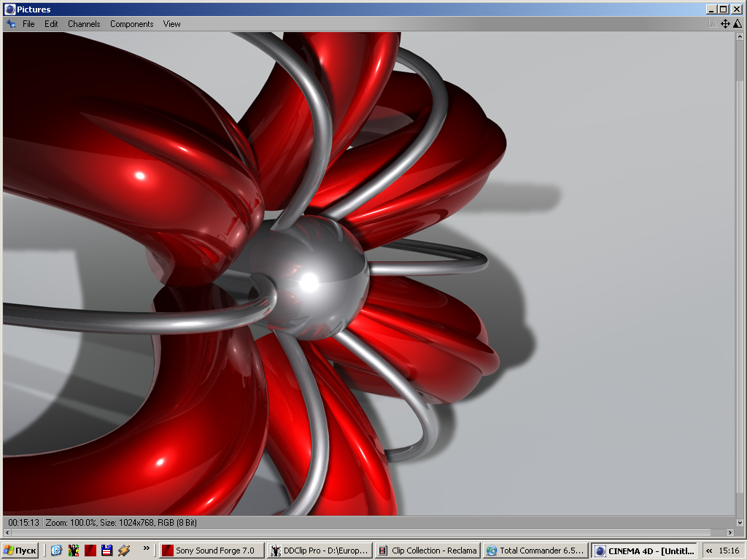This screenshot has height=560, width=747.
Task: Open the Edit menu
Action: [x=51, y=24]
